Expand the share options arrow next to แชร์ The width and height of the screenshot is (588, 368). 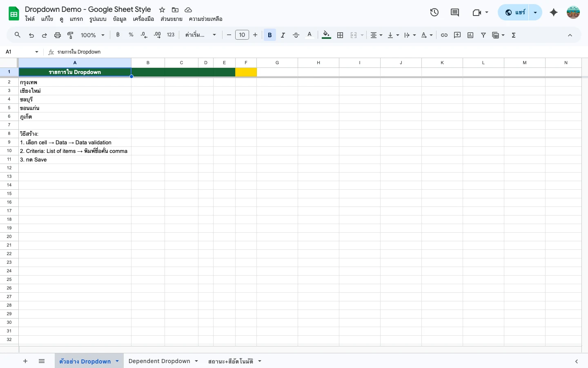click(535, 12)
